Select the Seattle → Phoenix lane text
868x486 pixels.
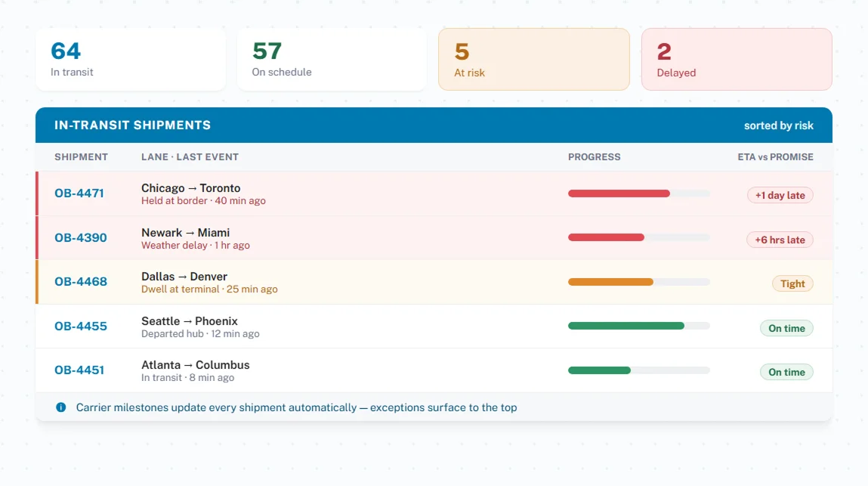coord(190,321)
